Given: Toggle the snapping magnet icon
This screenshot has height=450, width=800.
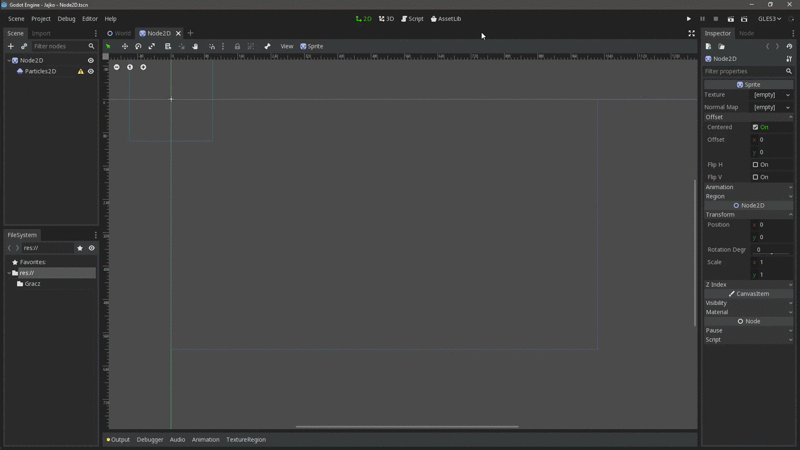Looking at the screenshot, I should [x=212, y=46].
